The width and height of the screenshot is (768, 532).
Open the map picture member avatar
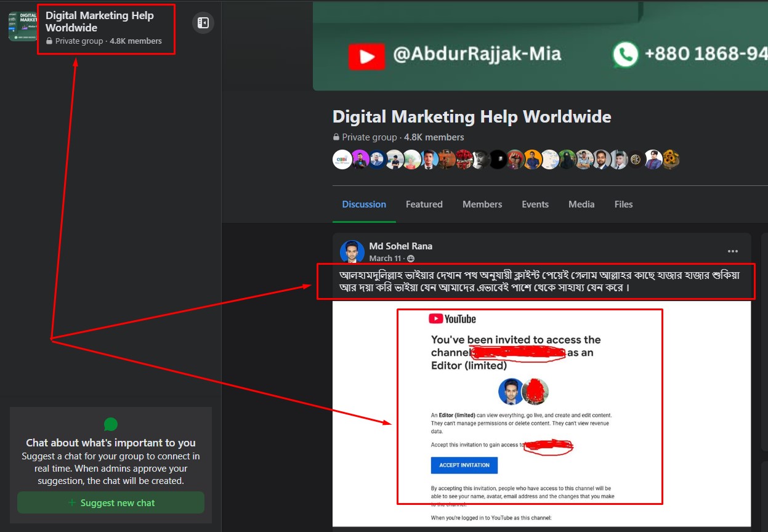coord(550,159)
